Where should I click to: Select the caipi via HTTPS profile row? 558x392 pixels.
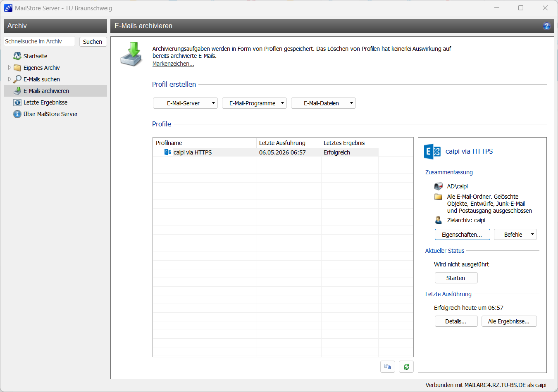(265, 152)
